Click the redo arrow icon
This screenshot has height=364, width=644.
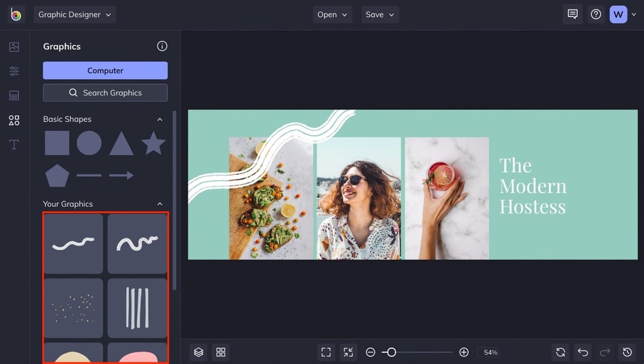pyautogui.click(x=605, y=352)
